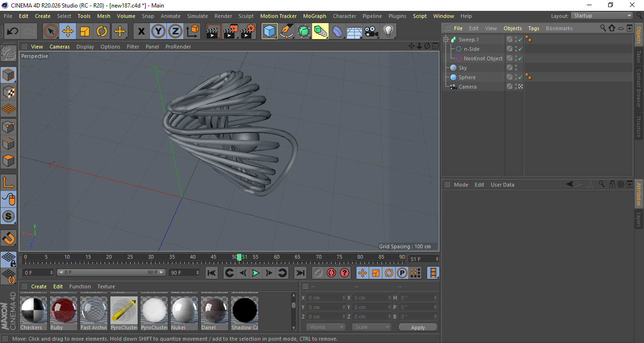Click the X position input field
Screen dimensions: 644x343
point(326,298)
